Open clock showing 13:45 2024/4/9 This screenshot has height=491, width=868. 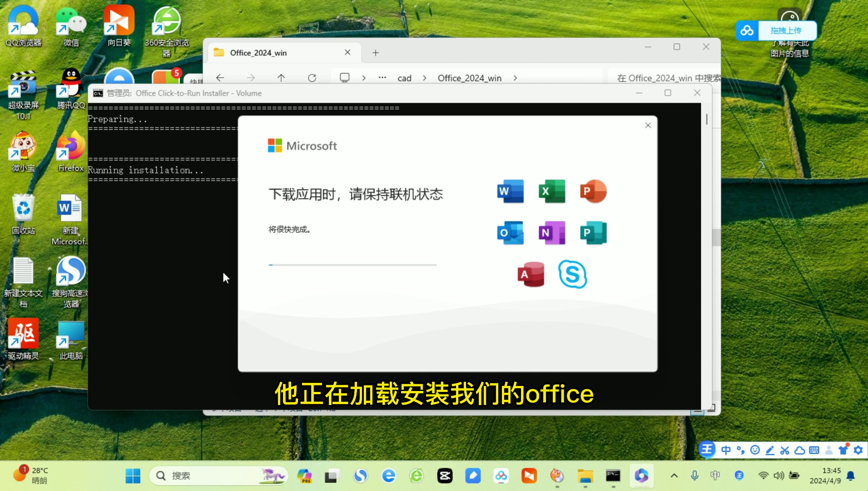click(x=825, y=476)
